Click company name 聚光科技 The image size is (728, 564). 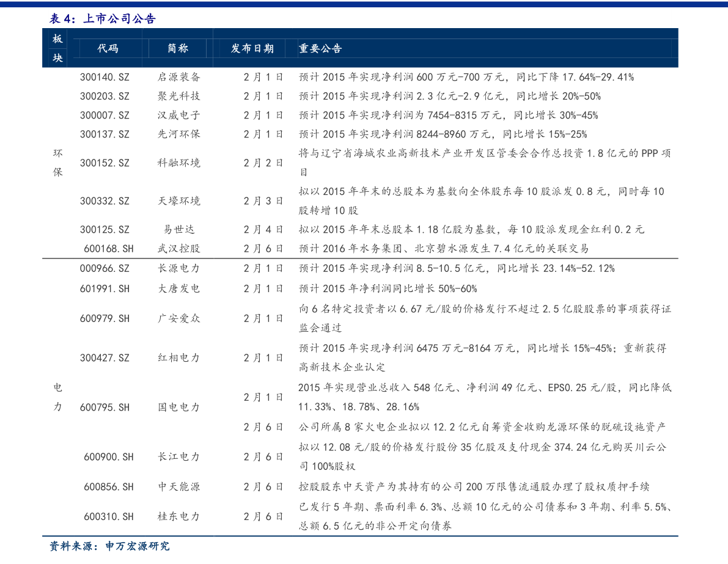tap(178, 97)
